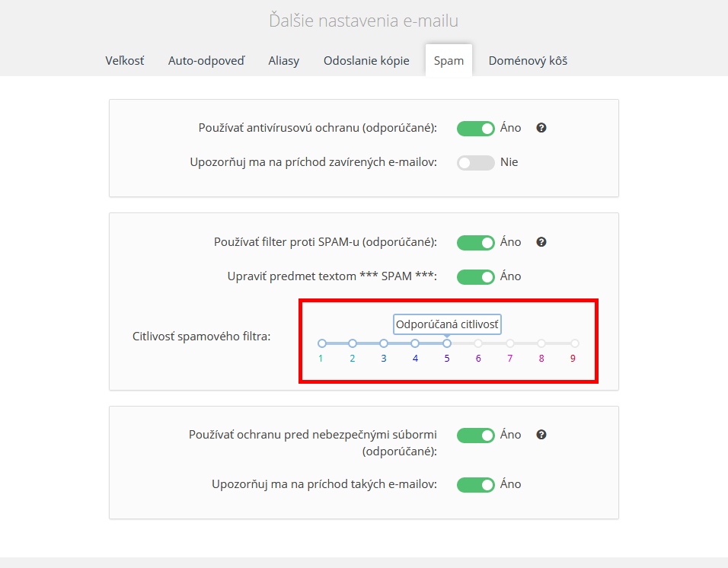Open the Auto-odpoveď tab
This screenshot has width=728, height=568.
tap(206, 61)
